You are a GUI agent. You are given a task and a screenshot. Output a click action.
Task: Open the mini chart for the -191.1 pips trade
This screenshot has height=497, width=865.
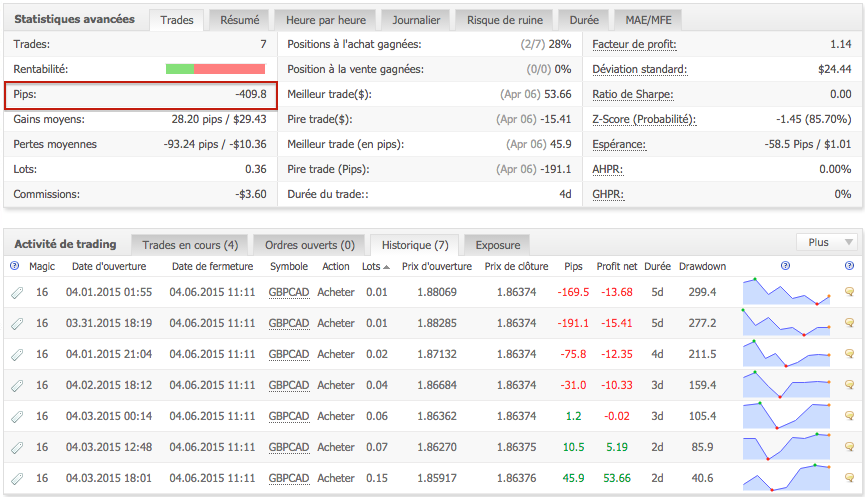[x=786, y=323]
